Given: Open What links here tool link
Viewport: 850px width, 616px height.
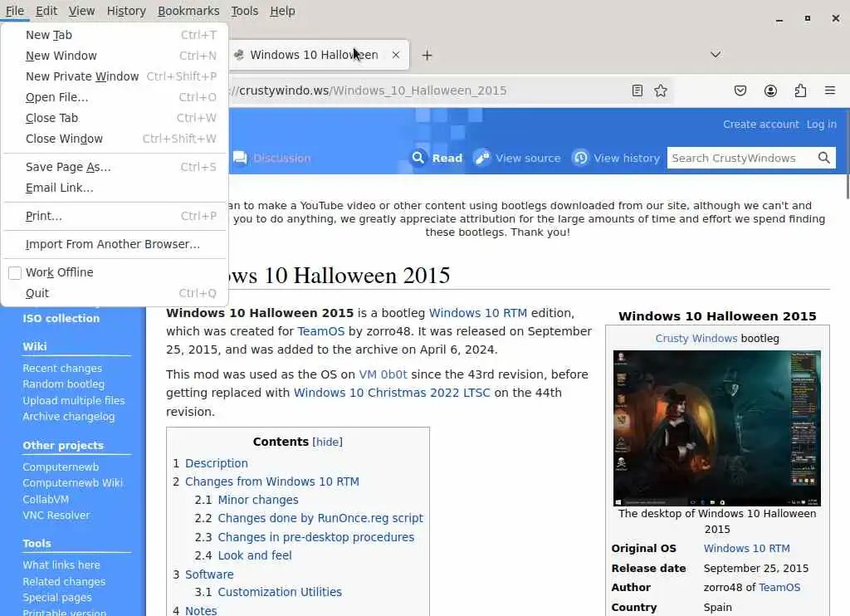Looking at the screenshot, I should (x=61, y=565).
